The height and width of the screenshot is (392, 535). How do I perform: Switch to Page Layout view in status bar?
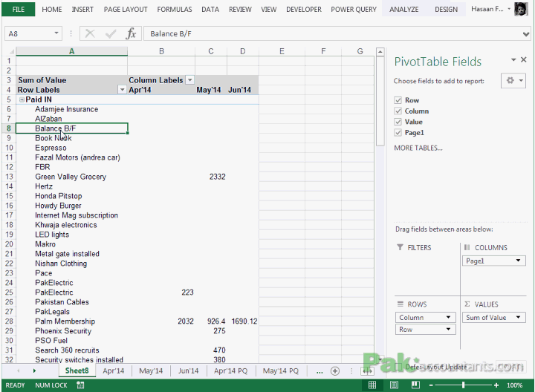tap(394, 385)
